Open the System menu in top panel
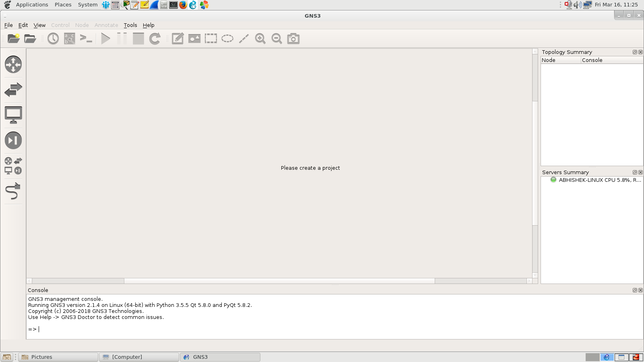This screenshot has width=644, height=362. [x=88, y=5]
